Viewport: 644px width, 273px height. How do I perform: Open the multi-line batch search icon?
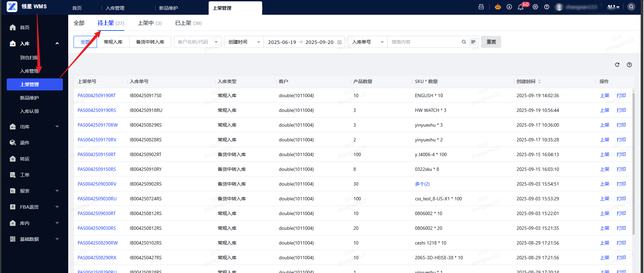[x=473, y=42]
